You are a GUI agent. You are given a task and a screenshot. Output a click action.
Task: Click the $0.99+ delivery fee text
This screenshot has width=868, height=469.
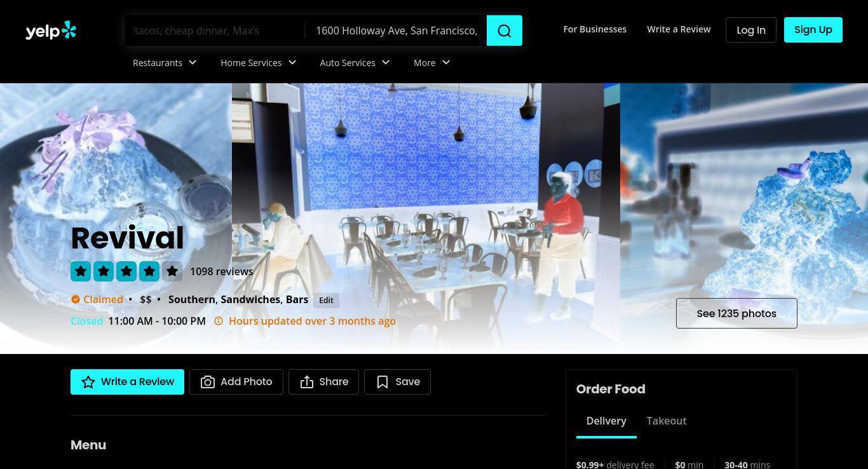pyautogui.click(x=615, y=465)
